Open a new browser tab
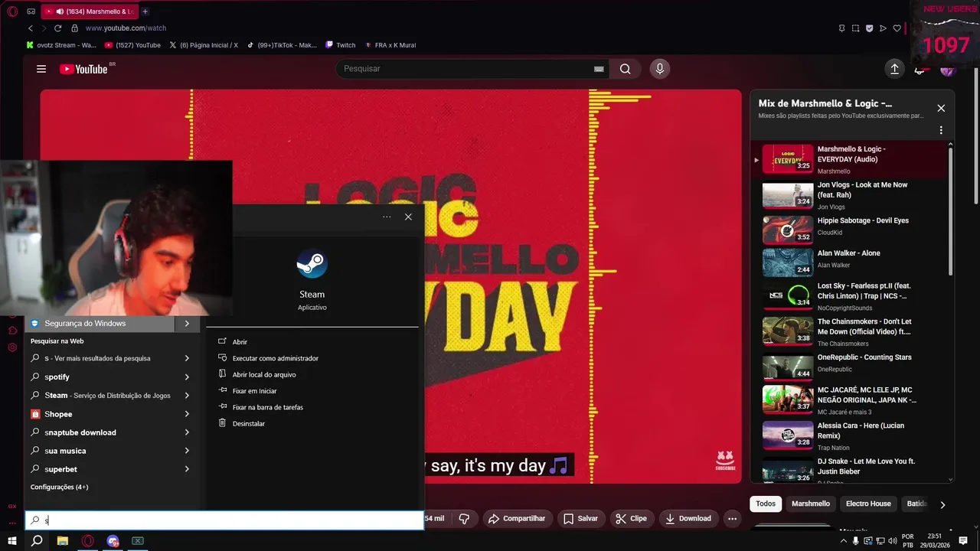Viewport: 980px width, 551px height. click(145, 11)
